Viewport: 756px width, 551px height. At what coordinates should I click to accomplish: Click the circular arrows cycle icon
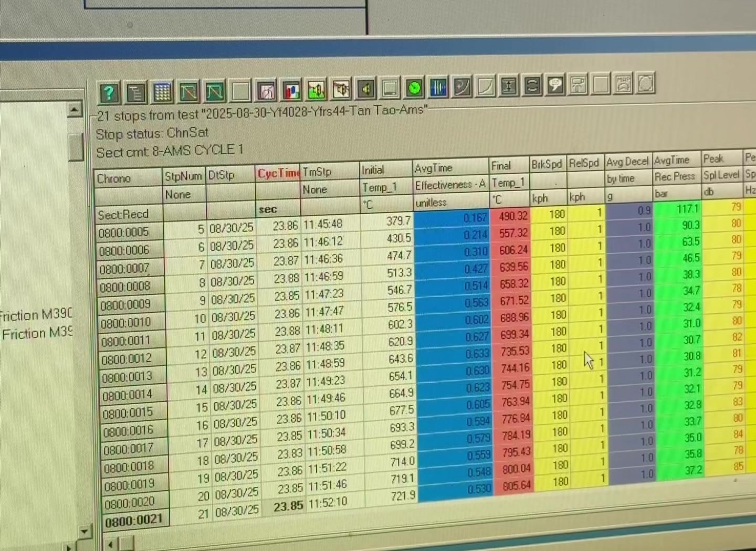click(x=532, y=85)
